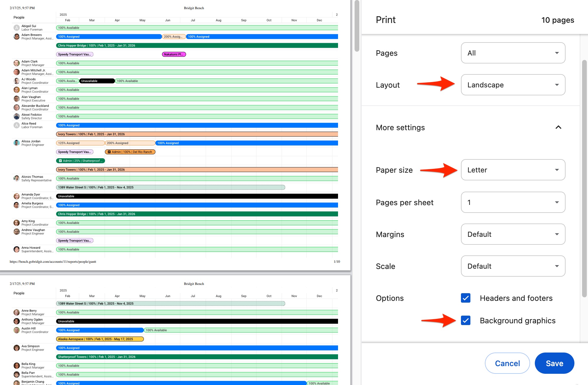Click Adam Brewers' profile photo
Viewport: 588px width, 385px height.
17,37
